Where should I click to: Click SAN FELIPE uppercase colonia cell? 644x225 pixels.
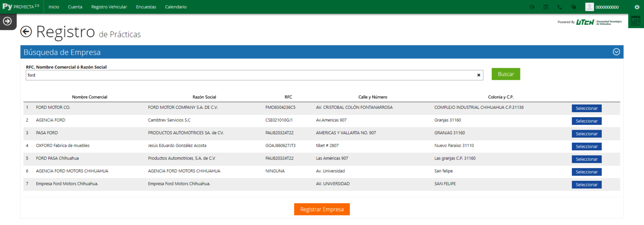(445, 184)
